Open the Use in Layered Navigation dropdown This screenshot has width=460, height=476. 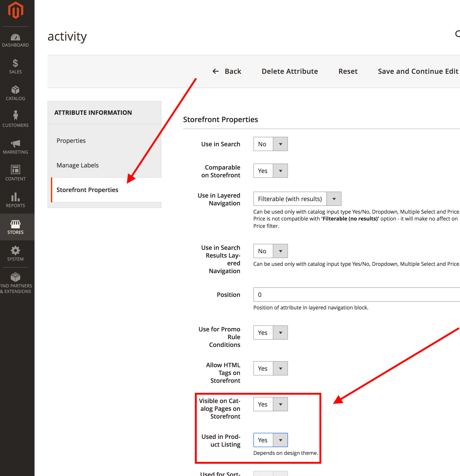tap(297, 199)
